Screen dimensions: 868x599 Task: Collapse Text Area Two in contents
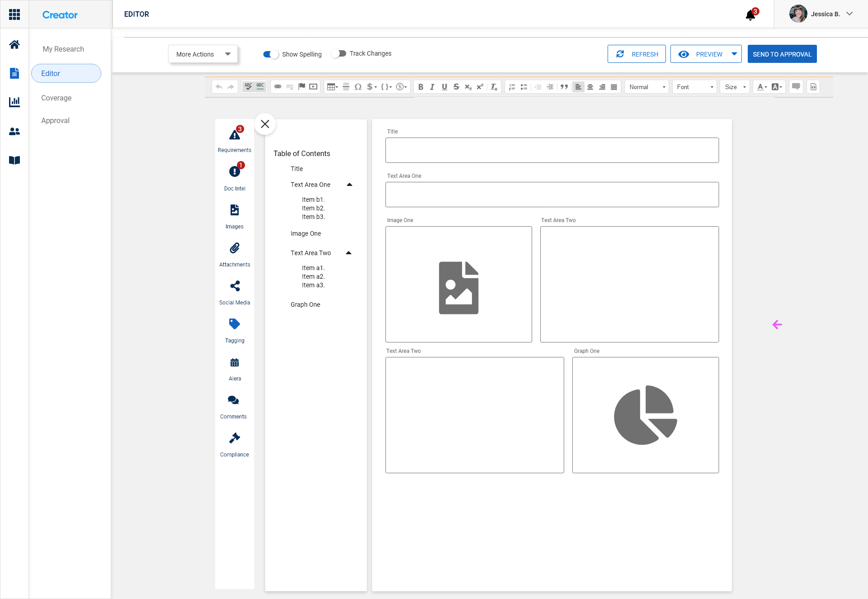tap(349, 253)
